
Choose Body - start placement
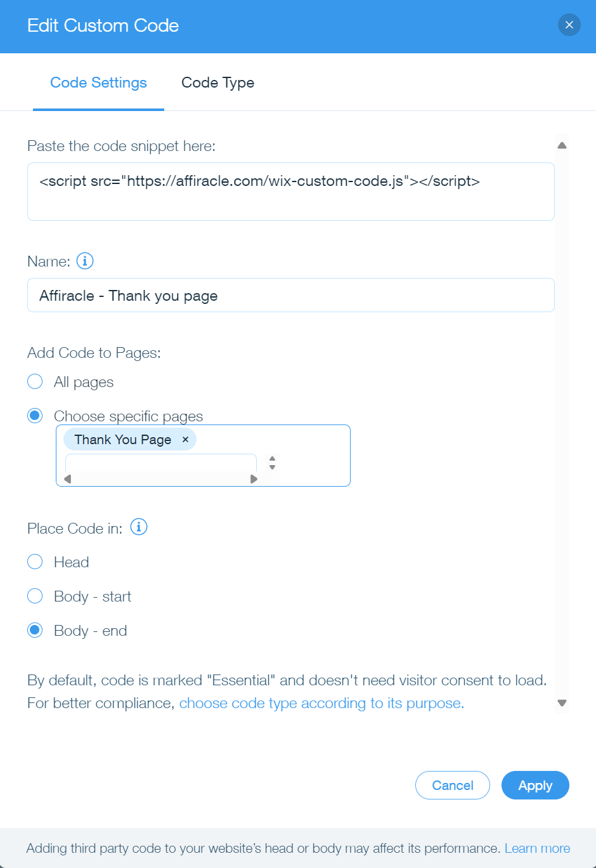pos(36,596)
